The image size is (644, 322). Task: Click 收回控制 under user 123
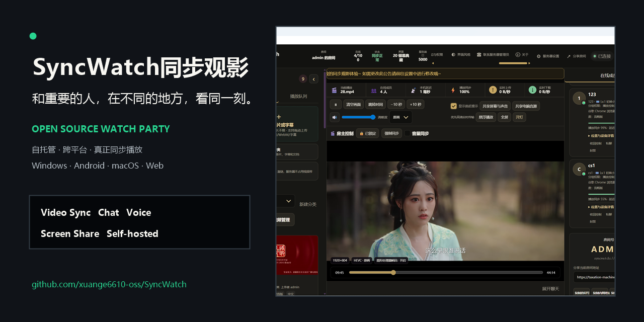tap(595, 143)
